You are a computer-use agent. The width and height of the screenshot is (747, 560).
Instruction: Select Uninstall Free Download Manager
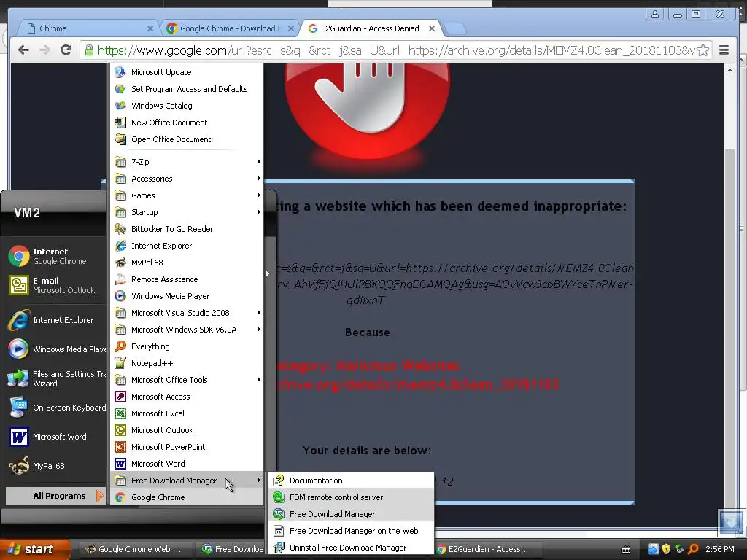[x=352, y=548]
